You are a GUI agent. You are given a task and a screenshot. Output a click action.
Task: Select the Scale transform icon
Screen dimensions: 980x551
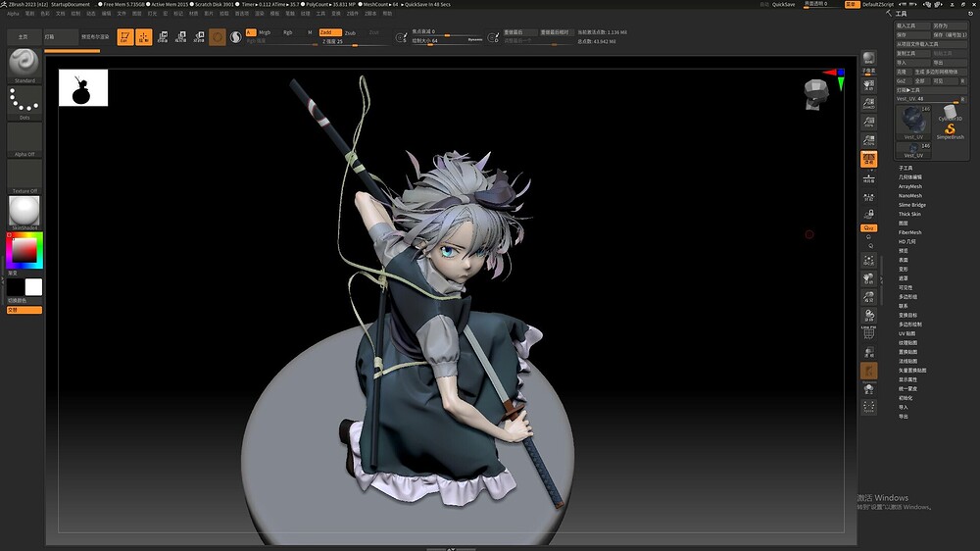click(180, 37)
